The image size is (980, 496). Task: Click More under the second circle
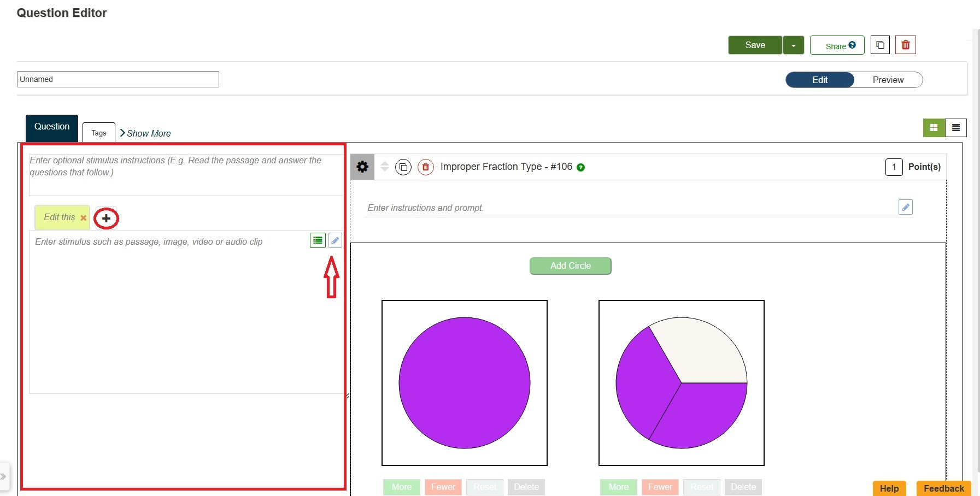coord(619,487)
